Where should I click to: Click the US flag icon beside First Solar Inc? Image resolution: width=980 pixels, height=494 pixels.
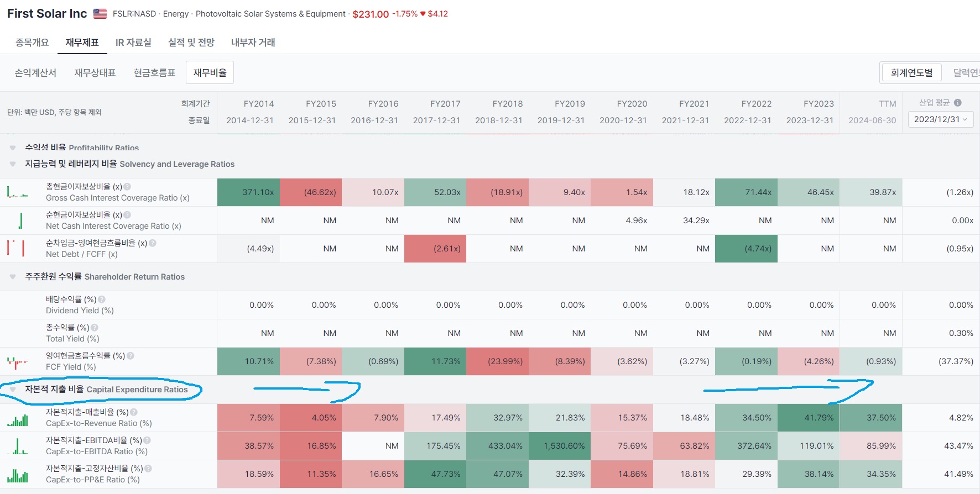100,14
